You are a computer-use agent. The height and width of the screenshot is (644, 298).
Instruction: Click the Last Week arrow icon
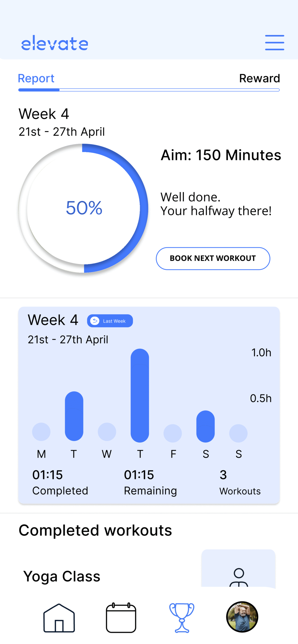click(x=95, y=321)
